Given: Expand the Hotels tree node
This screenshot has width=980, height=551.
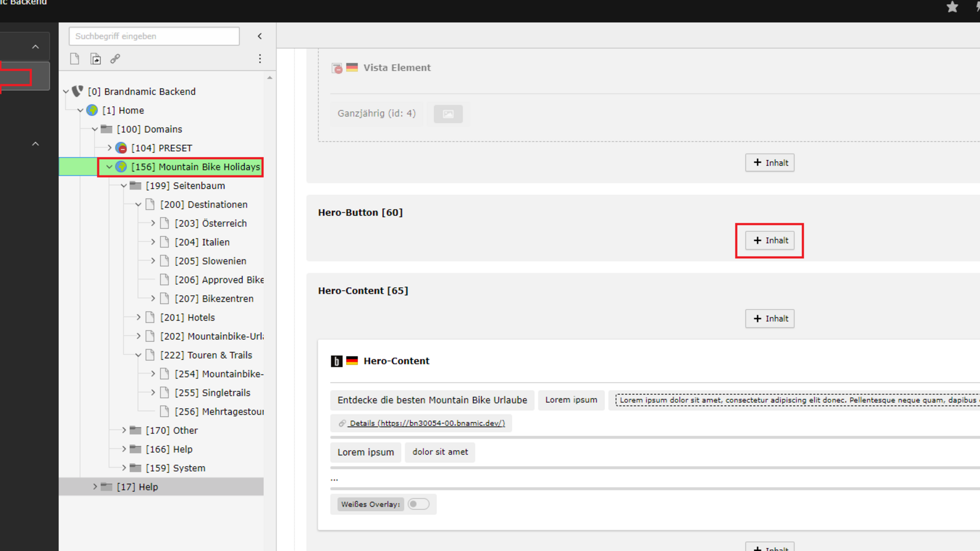Looking at the screenshot, I should point(138,317).
